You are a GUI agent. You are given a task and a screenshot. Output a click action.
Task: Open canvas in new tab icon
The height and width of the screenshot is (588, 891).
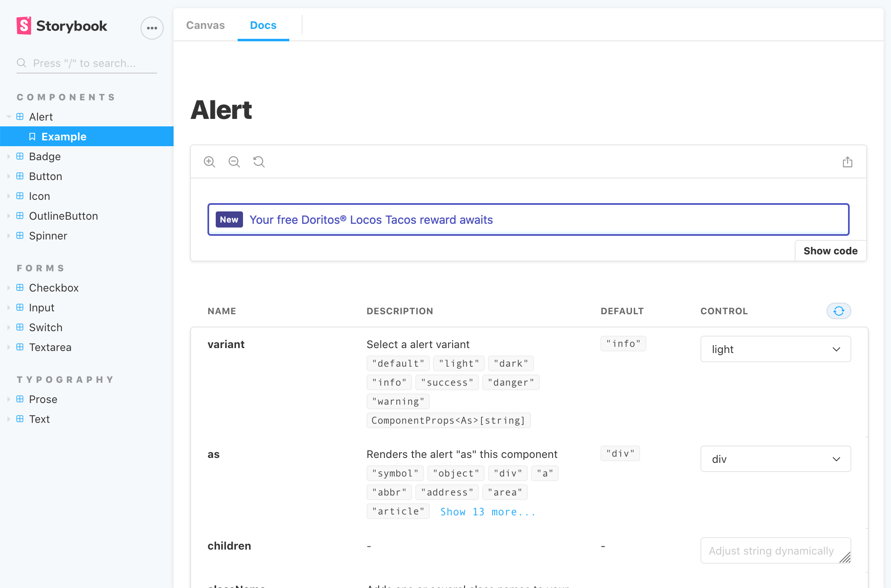coord(847,162)
